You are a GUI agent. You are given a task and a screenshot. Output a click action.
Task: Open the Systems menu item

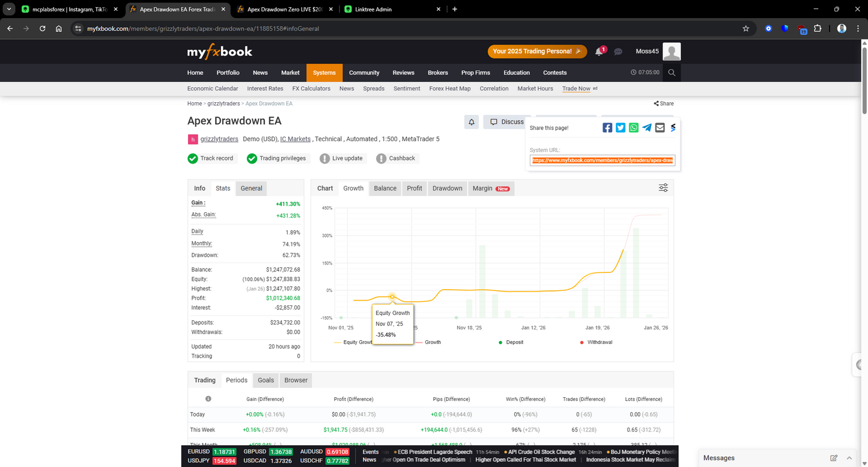(x=324, y=72)
